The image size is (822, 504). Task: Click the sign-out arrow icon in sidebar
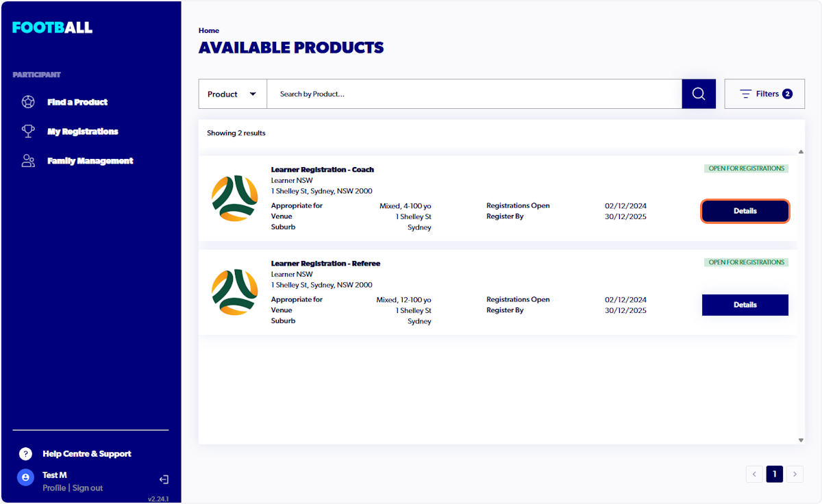point(164,480)
